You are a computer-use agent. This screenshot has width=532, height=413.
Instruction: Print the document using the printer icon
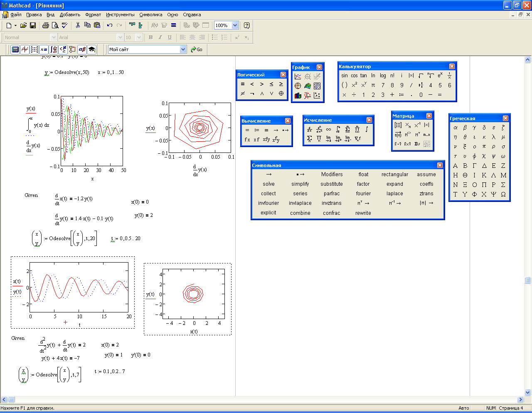tap(46, 25)
